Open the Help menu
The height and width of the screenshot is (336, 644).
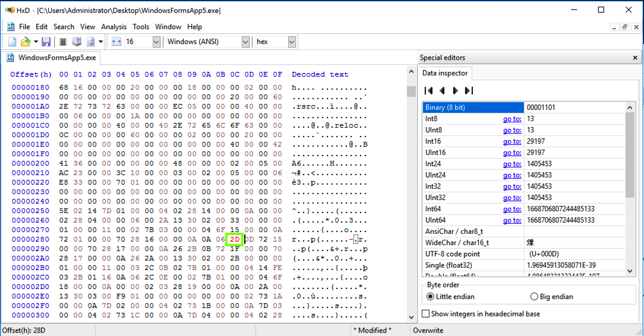click(195, 27)
